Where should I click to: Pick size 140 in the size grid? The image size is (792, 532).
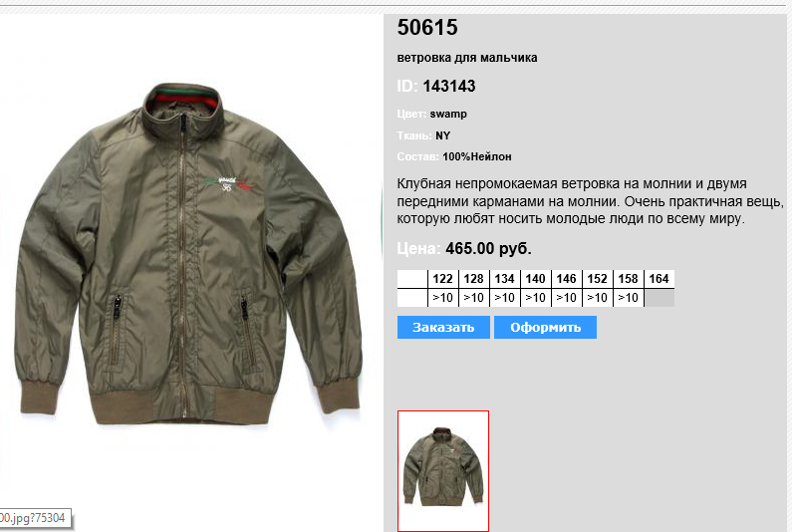(x=535, y=279)
